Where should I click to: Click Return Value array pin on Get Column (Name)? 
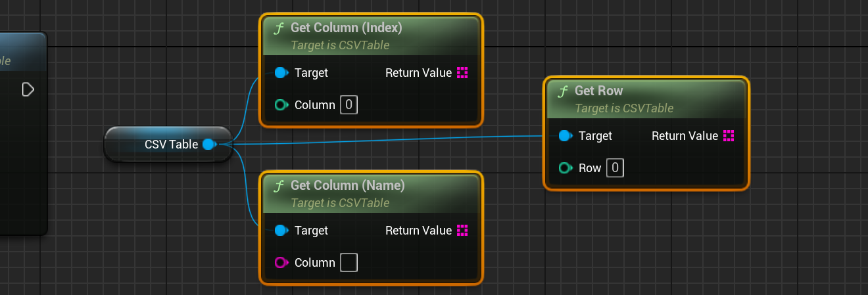(462, 231)
